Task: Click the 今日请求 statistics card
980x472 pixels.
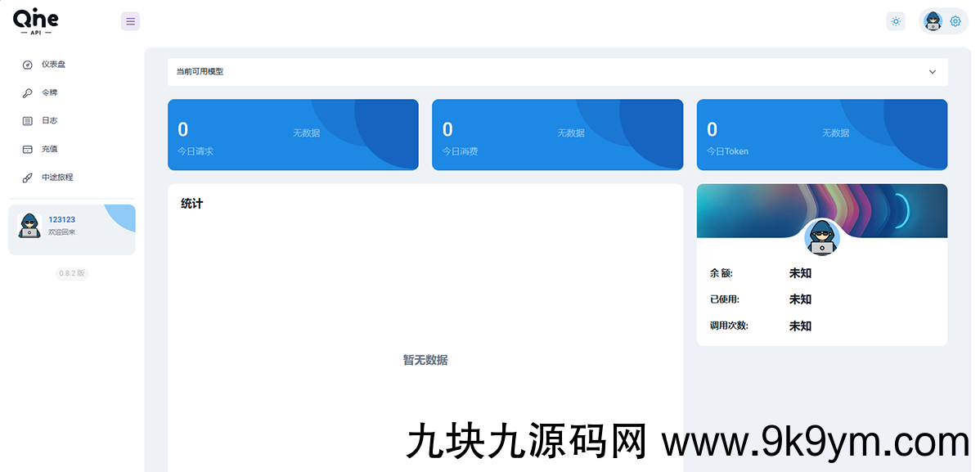Action: pyautogui.click(x=293, y=135)
